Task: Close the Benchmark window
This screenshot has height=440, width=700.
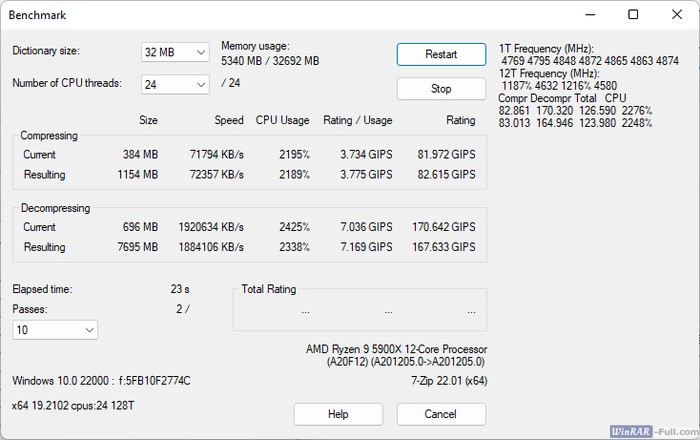Action: (678, 15)
